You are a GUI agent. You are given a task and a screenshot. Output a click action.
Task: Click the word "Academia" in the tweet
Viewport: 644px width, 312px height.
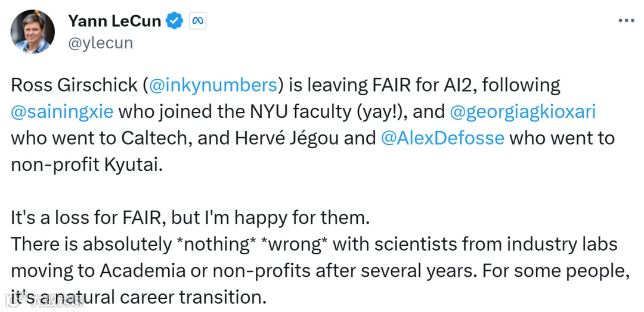142,270
